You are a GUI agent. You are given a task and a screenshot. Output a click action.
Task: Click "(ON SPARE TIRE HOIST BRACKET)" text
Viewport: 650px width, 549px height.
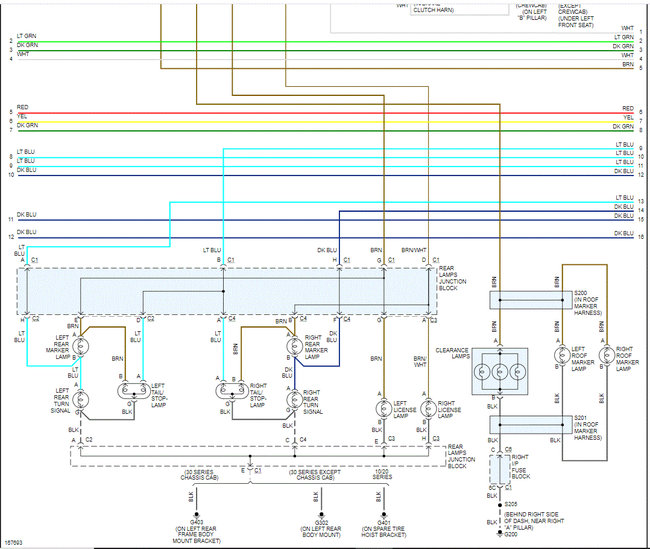384,532
